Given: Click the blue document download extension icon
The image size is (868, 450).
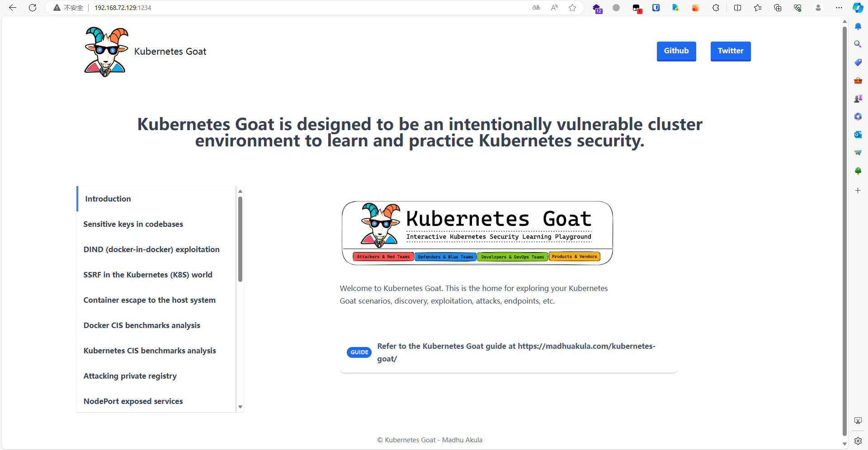Looking at the screenshot, I should click(675, 8).
